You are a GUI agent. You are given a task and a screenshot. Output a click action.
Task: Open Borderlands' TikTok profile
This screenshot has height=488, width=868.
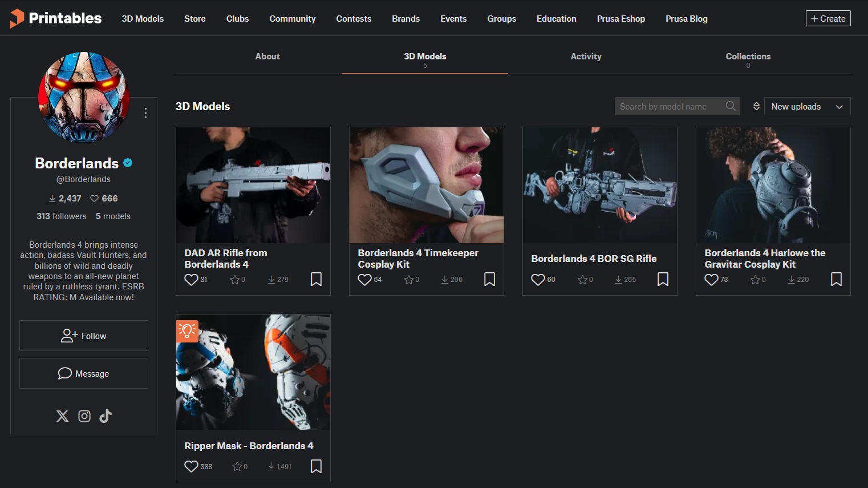click(105, 416)
